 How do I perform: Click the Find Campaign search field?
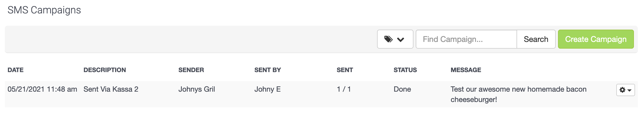point(466,39)
